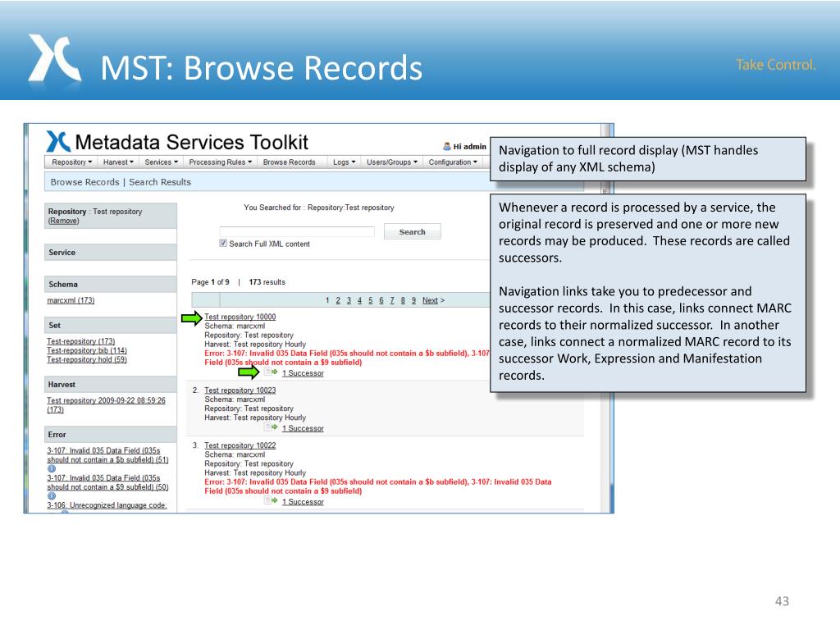
Task: Go to results page 6
Action: click(381, 300)
